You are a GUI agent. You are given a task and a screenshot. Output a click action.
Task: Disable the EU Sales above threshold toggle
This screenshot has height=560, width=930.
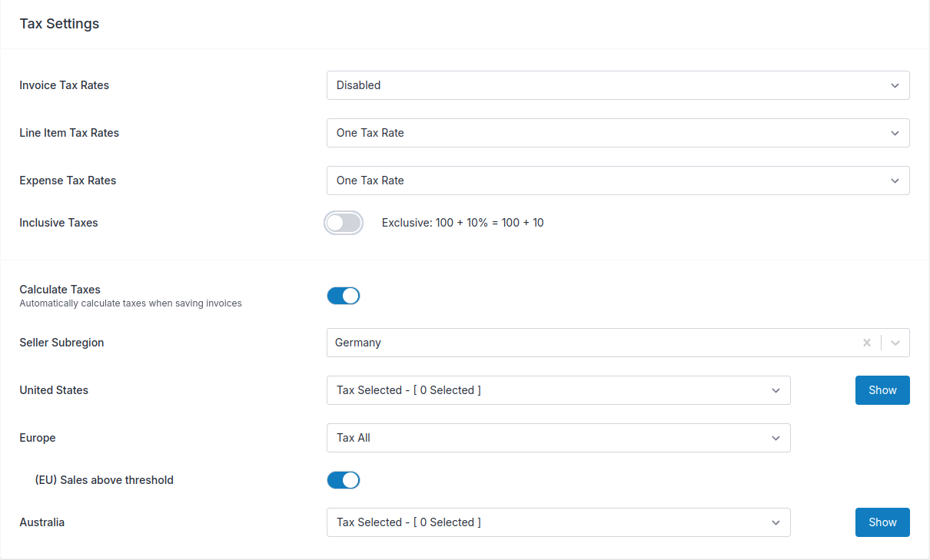(x=344, y=480)
